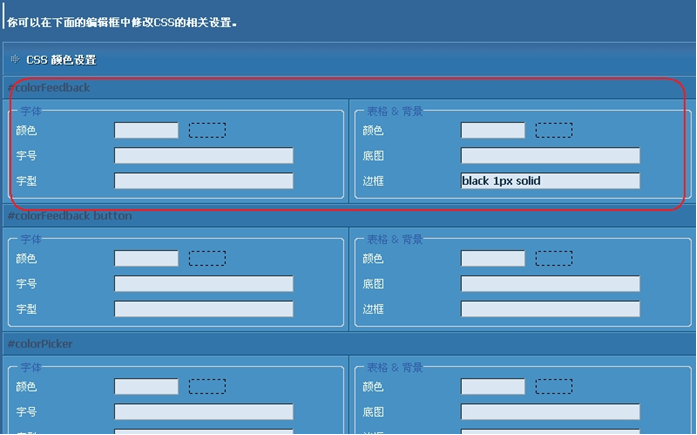Screen dimensions: 697x435
Task: Click #colorPicker 字体 颜色 input field
Action: click(146, 386)
